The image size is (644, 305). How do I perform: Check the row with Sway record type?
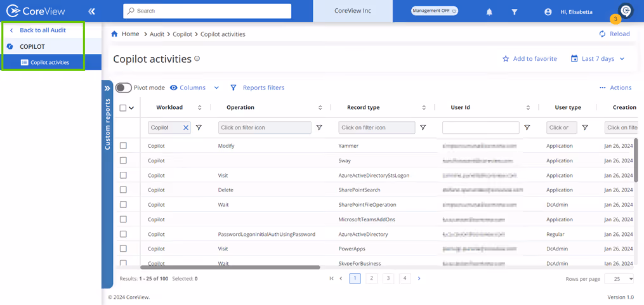(123, 160)
